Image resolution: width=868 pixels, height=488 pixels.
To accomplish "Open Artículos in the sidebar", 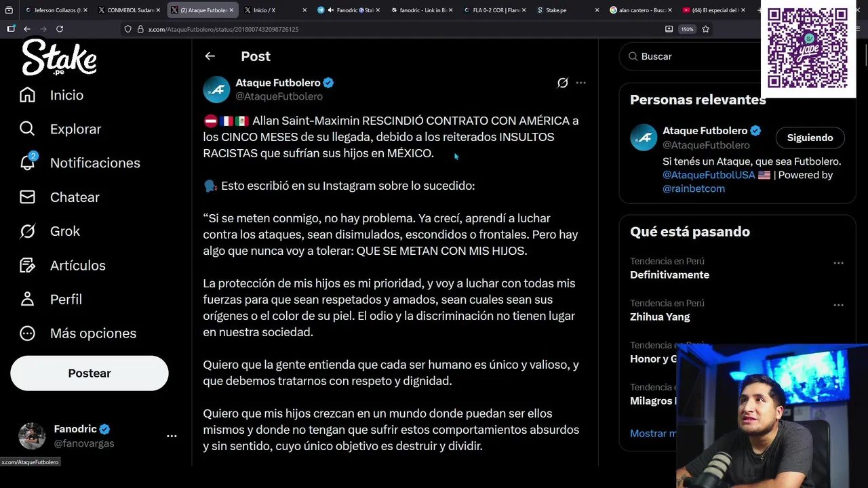I will [78, 265].
